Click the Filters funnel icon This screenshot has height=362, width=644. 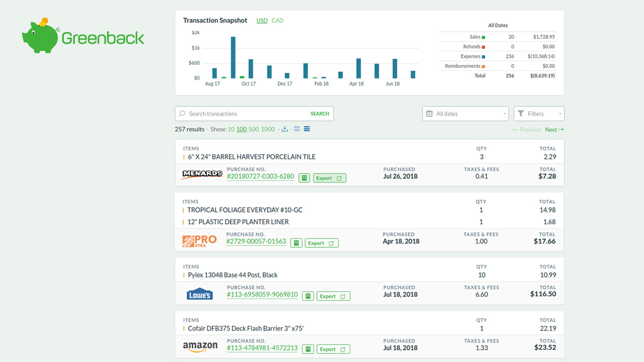(x=520, y=114)
